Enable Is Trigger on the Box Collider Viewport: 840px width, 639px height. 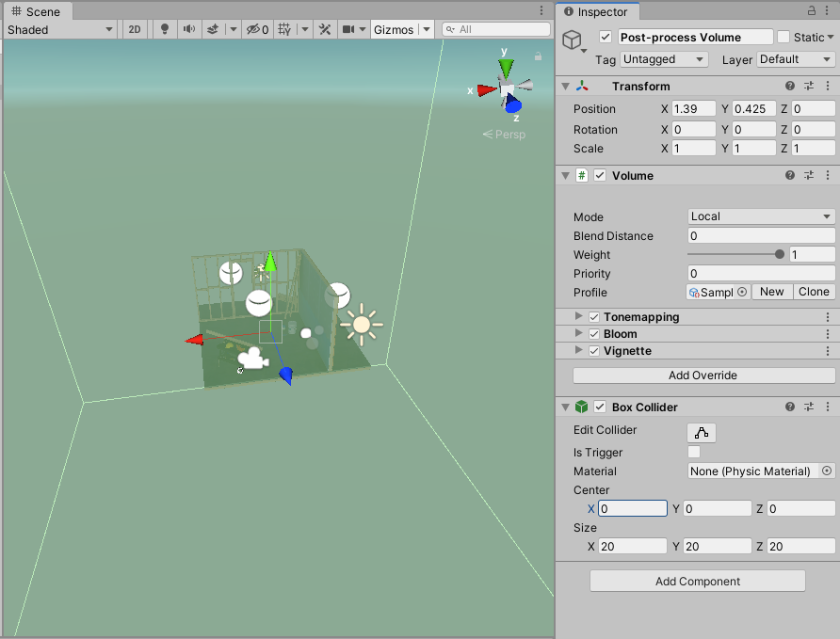click(x=694, y=453)
